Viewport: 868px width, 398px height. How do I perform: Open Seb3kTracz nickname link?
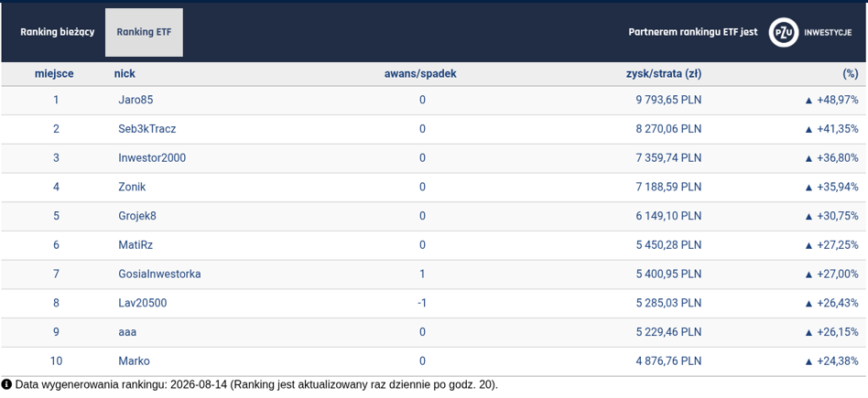point(147,129)
